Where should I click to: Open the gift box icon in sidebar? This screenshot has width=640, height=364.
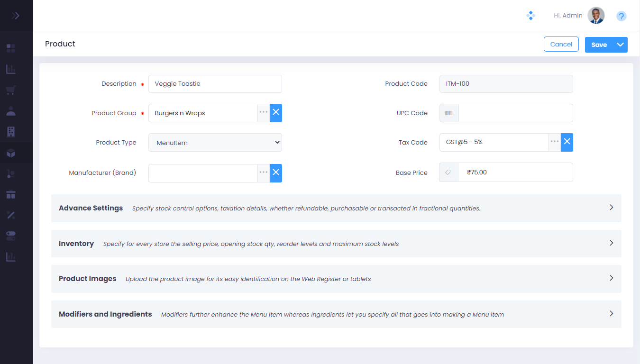coord(11,194)
